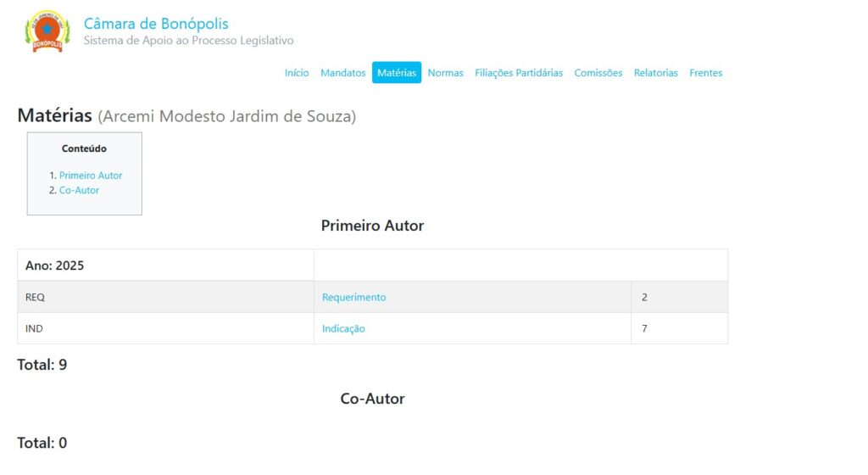Switch to the Comissões page
Screen dimensions: 868x475
[x=598, y=73]
